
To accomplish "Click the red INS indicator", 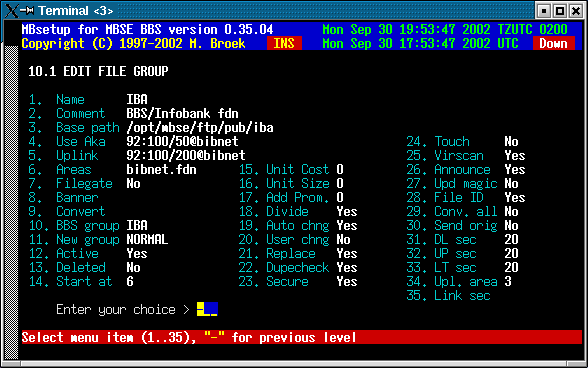I will pyautogui.click(x=284, y=44).
